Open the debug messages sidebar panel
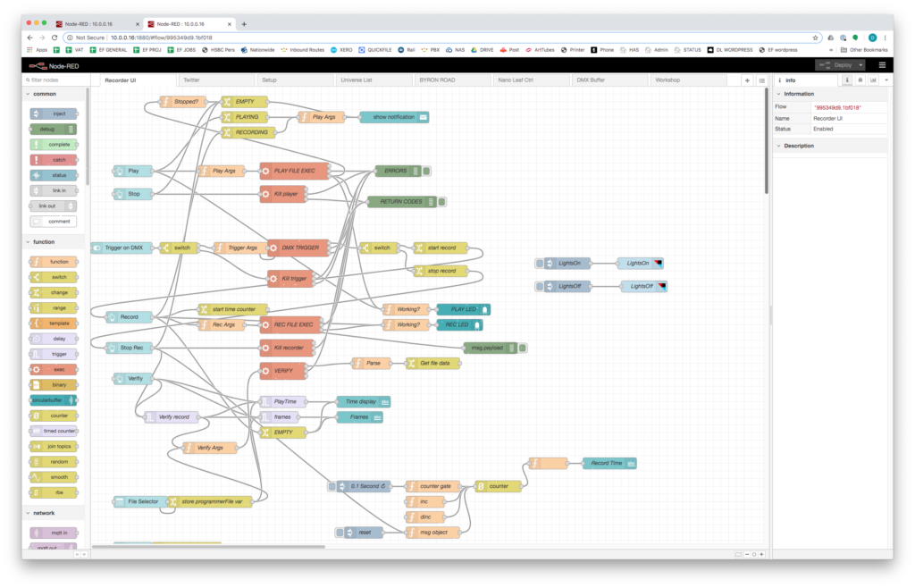The image size is (915, 588). tap(861, 79)
